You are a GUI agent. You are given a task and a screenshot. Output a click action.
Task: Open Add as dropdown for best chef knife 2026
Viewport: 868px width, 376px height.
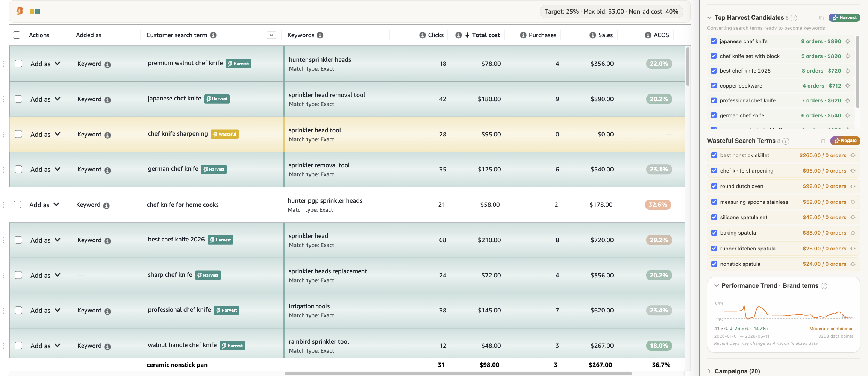coord(45,240)
